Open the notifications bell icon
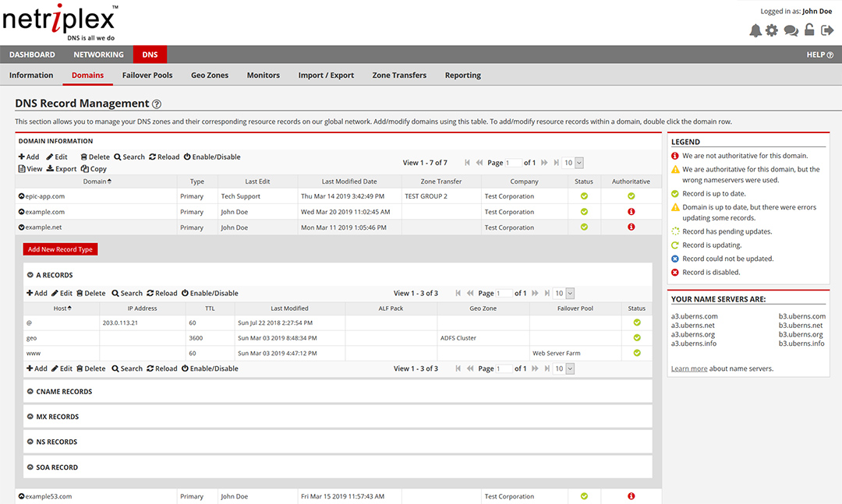The height and width of the screenshot is (504, 842). coord(755,30)
